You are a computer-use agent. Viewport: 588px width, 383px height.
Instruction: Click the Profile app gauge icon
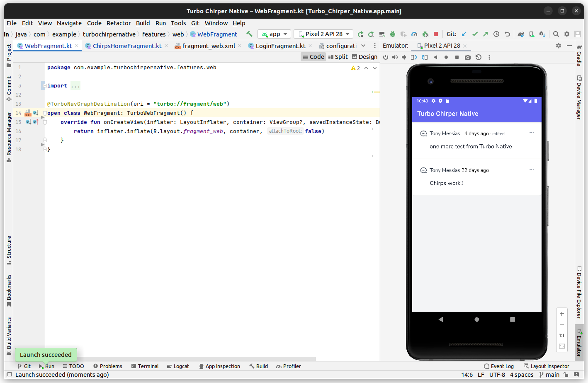coord(414,34)
